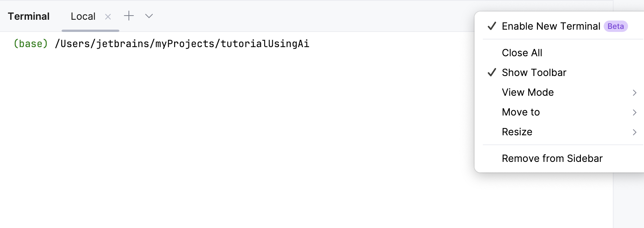This screenshot has width=644, height=228.
Task: Toggle the Enable New Terminal option
Action: tap(551, 26)
